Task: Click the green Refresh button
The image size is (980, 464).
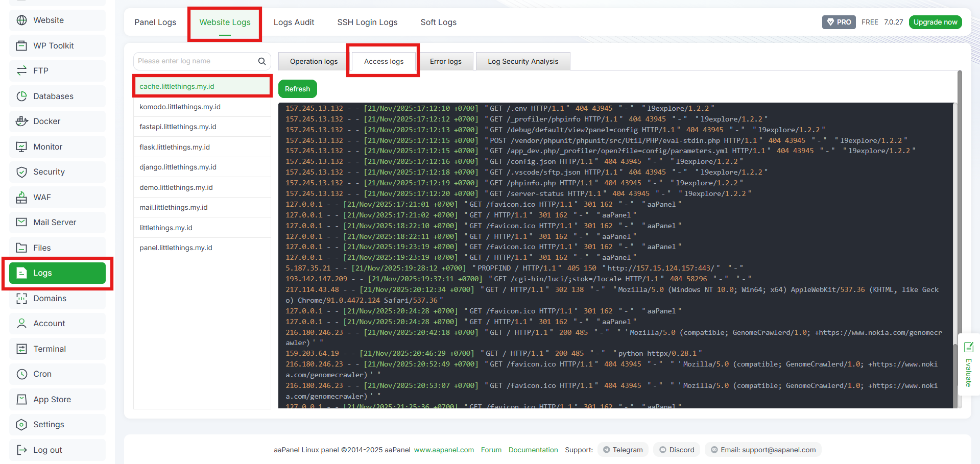Action: tap(298, 89)
